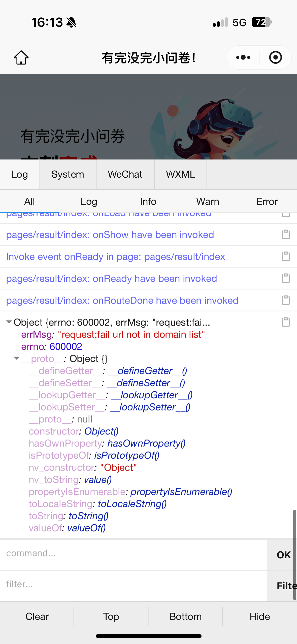
Task: Collapse the __proto__ Object node
Action: 17,358
